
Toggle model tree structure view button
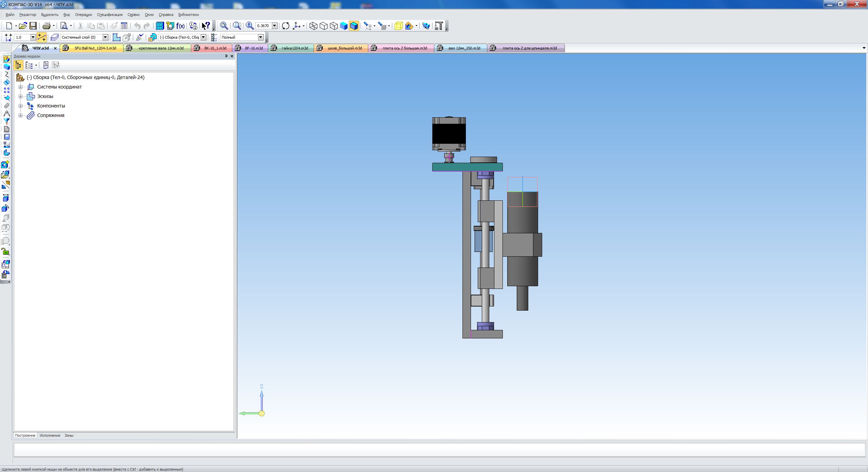click(x=18, y=65)
